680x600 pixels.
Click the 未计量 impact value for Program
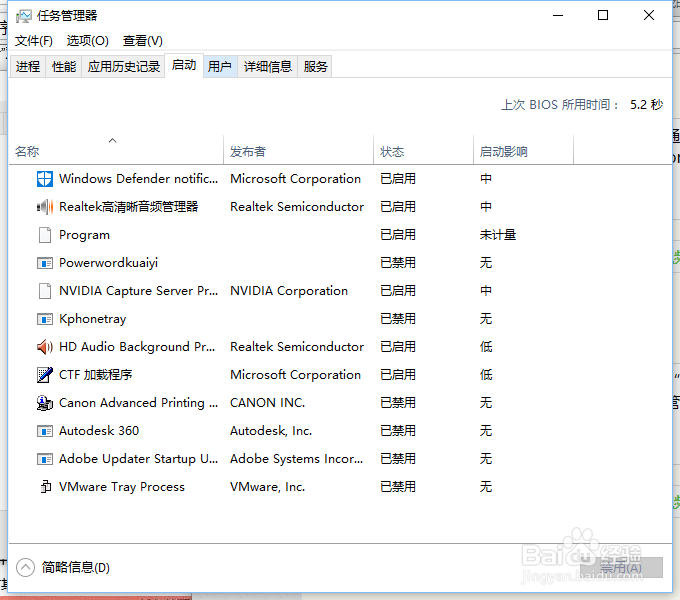(x=498, y=235)
